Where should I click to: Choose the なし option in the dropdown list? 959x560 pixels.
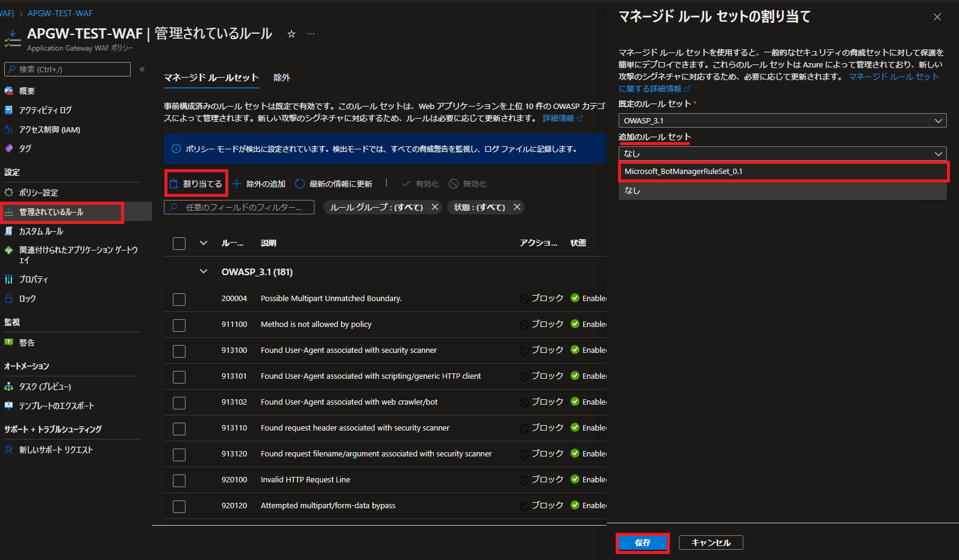(783, 190)
